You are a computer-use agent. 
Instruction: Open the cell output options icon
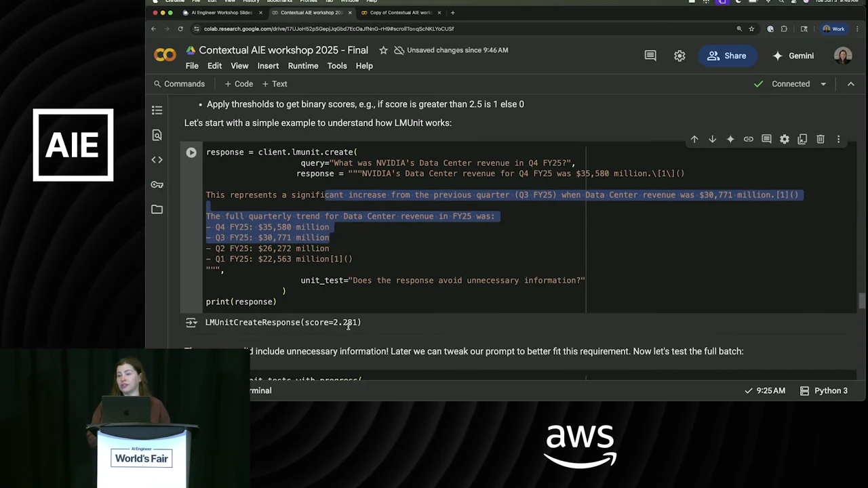191,323
